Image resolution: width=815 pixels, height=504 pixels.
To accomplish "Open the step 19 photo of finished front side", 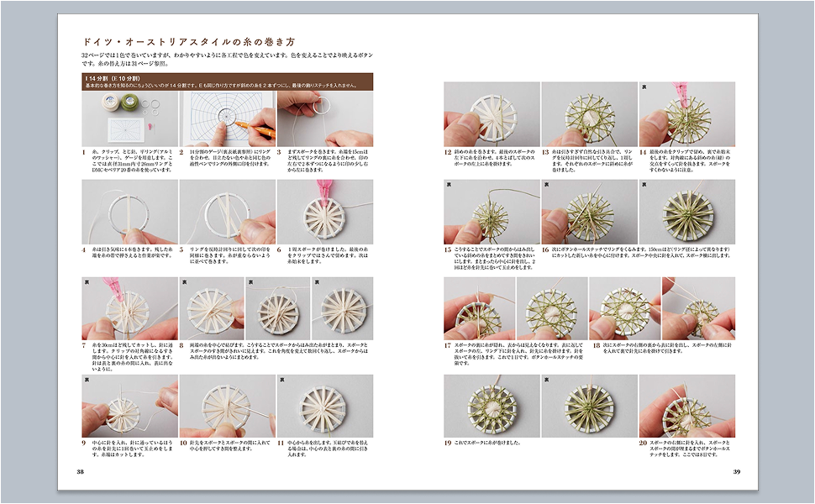I will (x=492, y=406).
